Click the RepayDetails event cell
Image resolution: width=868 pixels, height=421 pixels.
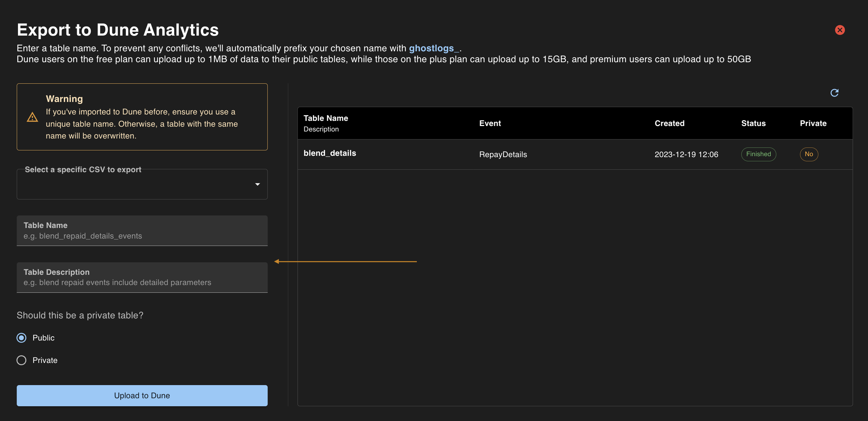click(x=503, y=154)
